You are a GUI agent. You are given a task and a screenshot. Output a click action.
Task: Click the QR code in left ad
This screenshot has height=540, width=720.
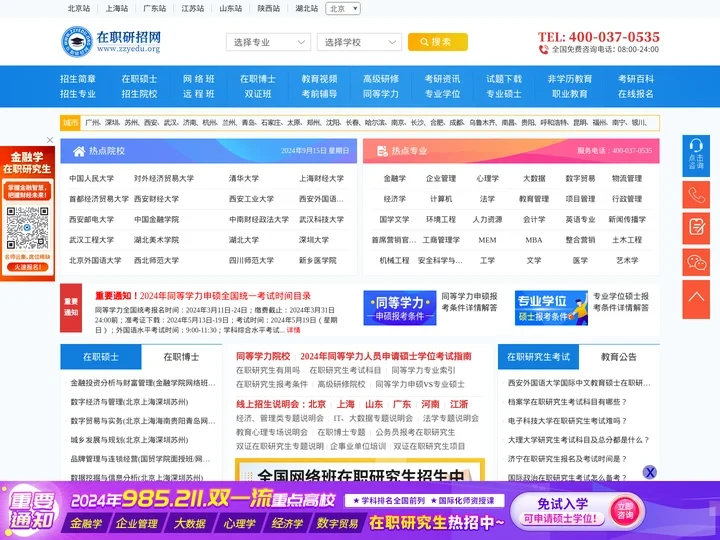coord(27,228)
